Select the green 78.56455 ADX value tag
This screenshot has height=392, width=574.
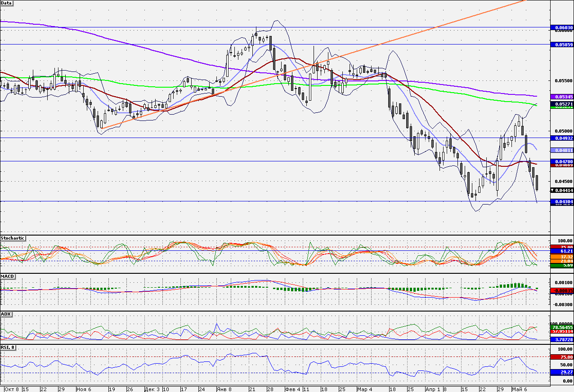pos(561,328)
